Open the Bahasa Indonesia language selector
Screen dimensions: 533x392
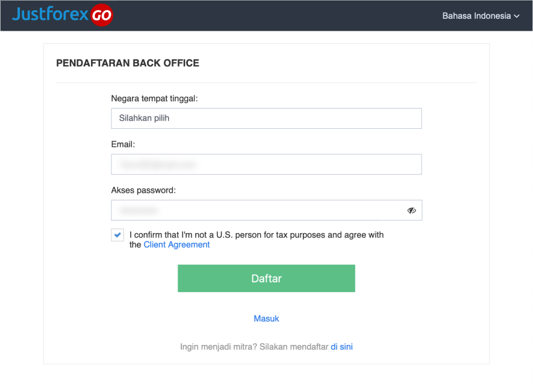(481, 16)
